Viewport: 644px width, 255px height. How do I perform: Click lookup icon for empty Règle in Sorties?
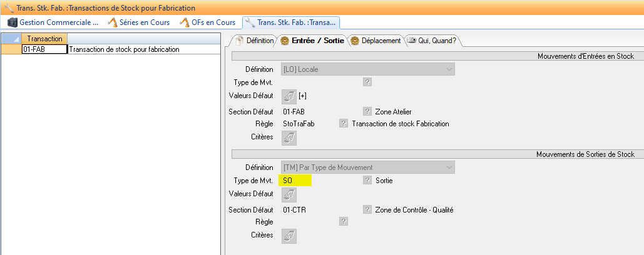point(343,221)
